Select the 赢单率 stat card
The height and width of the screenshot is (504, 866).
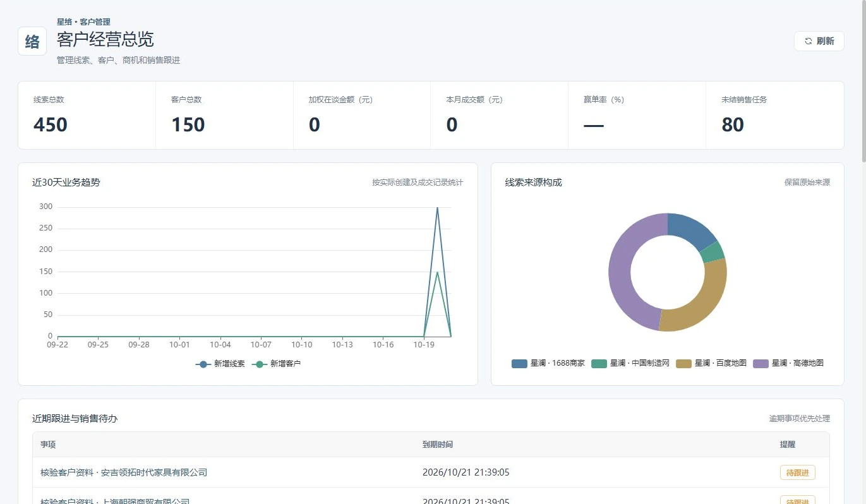tap(637, 115)
